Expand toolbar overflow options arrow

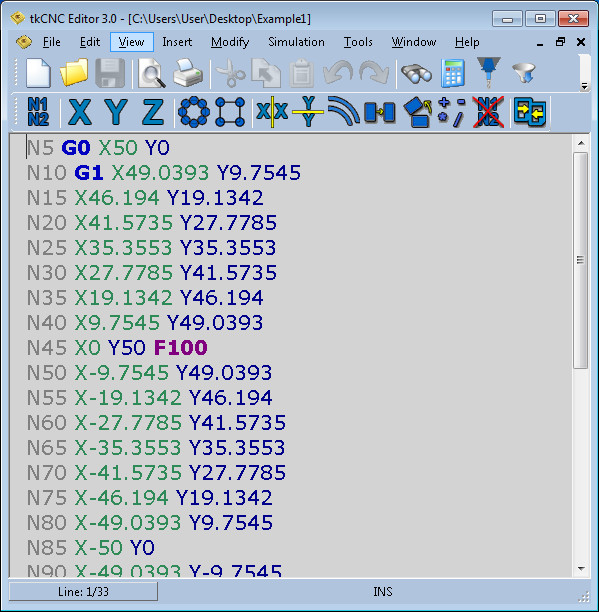click(x=584, y=86)
